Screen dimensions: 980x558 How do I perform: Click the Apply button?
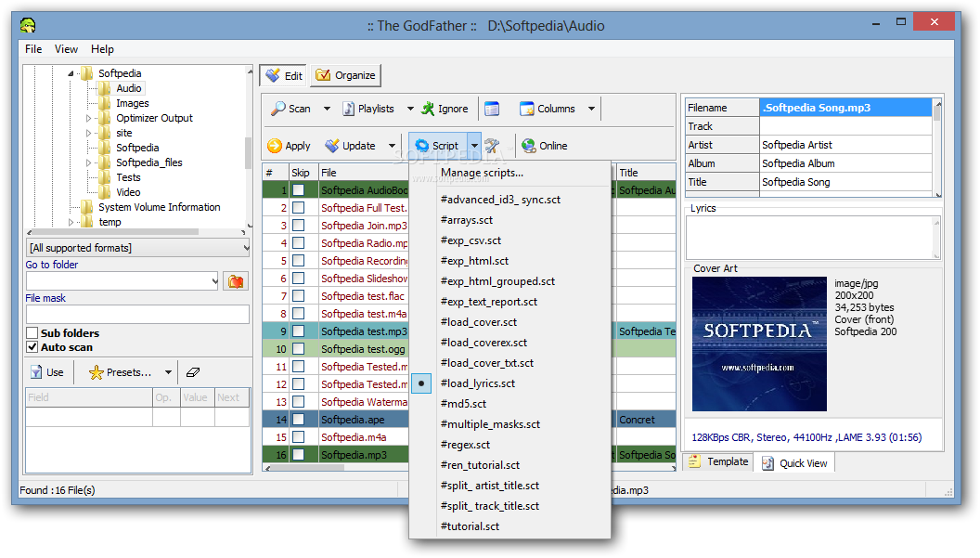click(289, 146)
